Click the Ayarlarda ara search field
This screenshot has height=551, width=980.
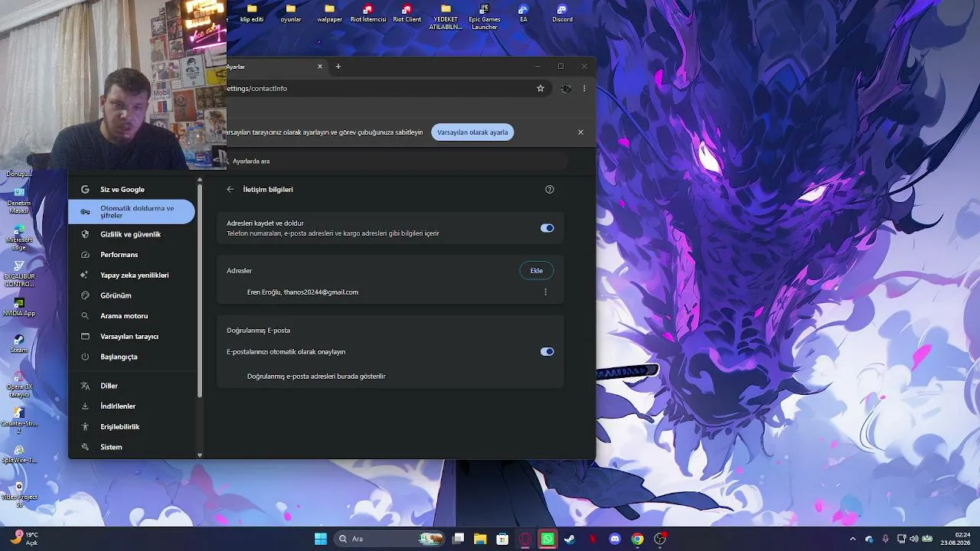tap(397, 161)
